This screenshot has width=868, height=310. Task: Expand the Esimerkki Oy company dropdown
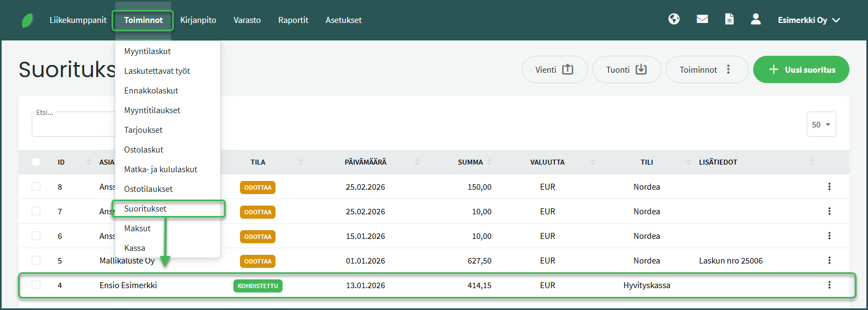pyautogui.click(x=808, y=20)
